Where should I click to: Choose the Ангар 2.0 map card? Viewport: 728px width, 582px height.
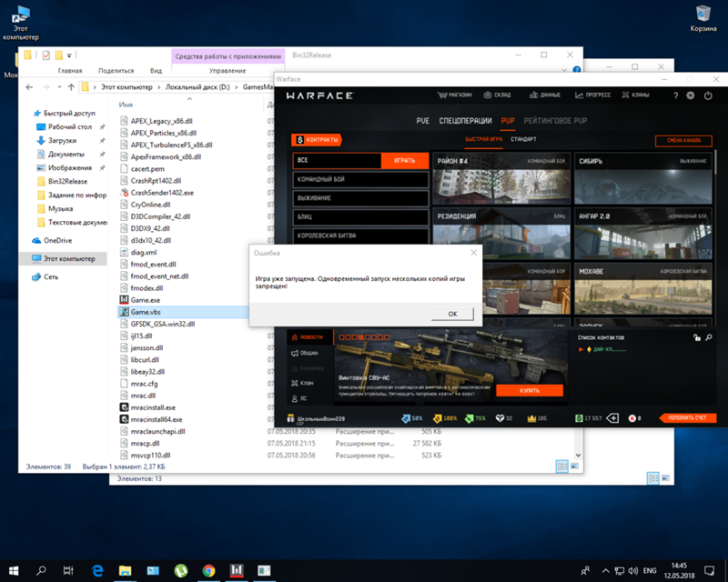pos(643,234)
